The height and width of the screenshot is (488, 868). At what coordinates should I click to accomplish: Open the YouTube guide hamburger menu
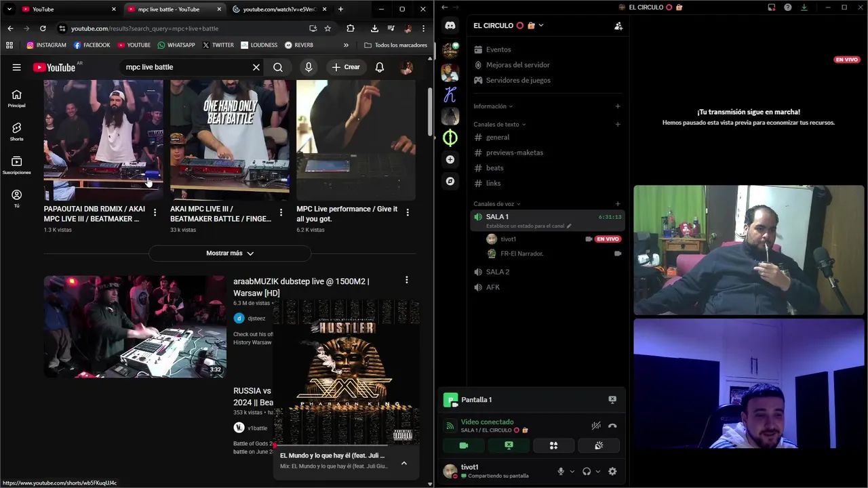point(16,67)
